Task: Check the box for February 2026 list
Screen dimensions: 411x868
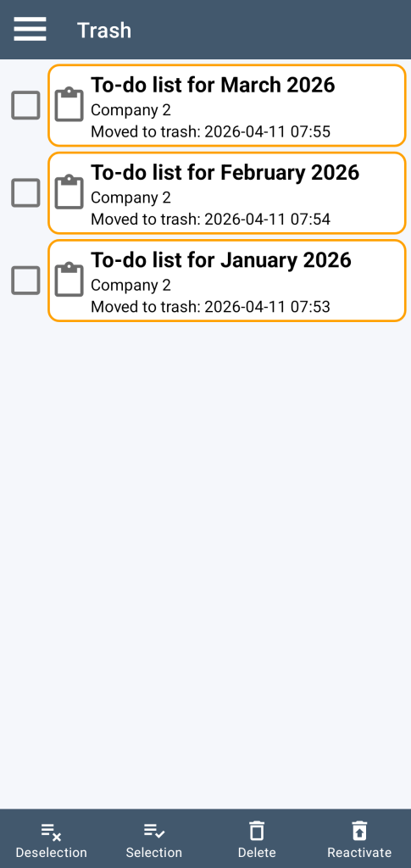Action: 25,192
